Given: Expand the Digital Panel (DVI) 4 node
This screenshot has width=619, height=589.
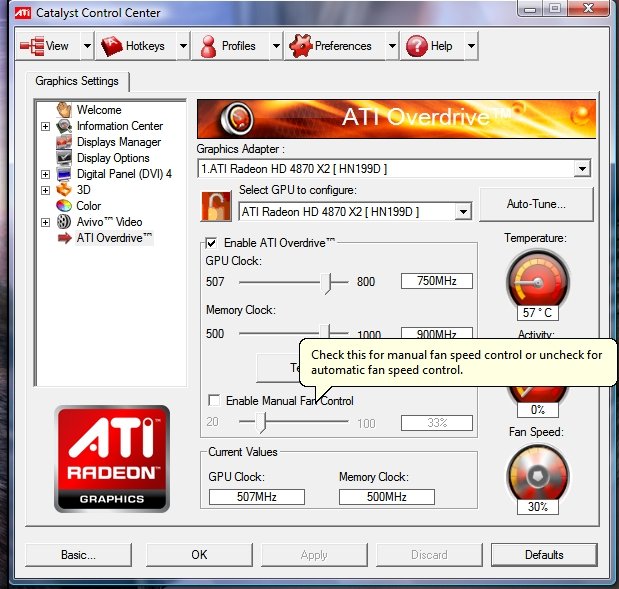Looking at the screenshot, I should tap(45, 174).
